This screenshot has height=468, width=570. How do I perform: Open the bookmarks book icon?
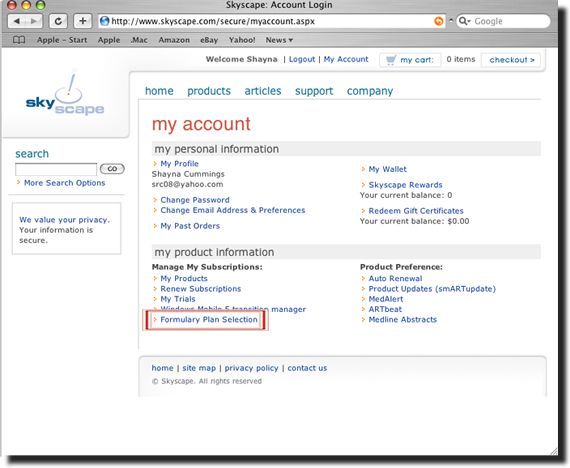click(19, 40)
